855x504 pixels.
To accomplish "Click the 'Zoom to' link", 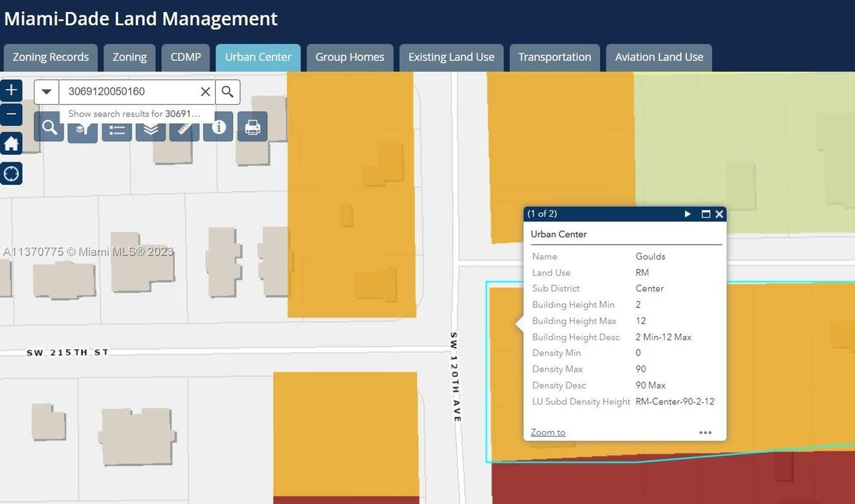I will tap(548, 433).
